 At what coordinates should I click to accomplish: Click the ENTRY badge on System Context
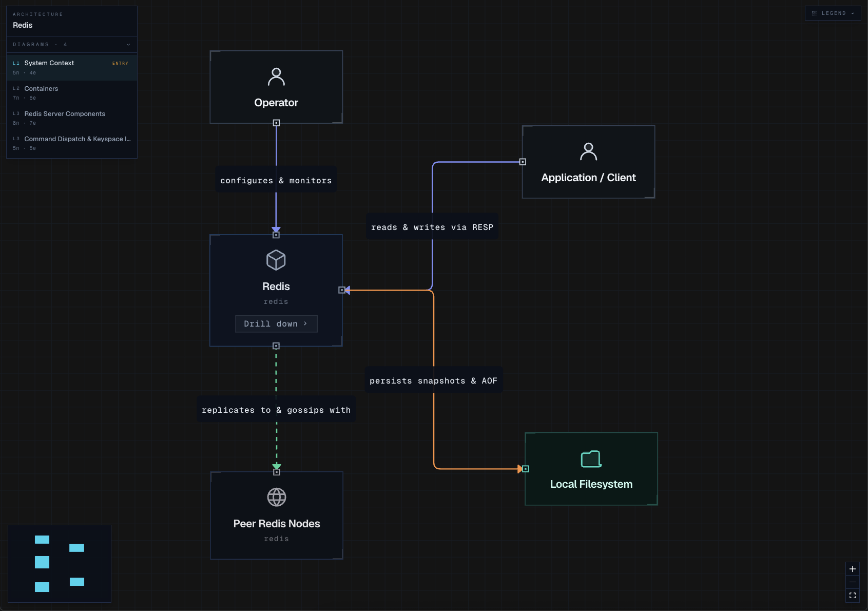click(x=121, y=63)
